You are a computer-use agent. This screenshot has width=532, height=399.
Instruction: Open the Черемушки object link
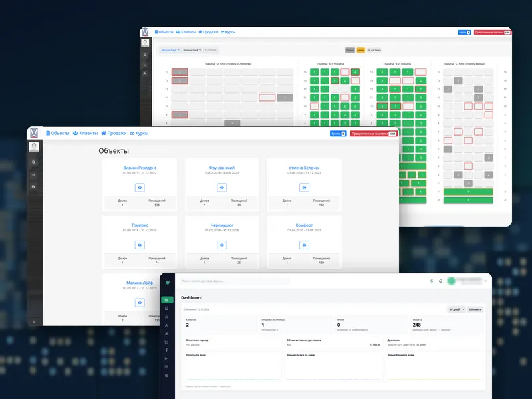tap(222, 225)
